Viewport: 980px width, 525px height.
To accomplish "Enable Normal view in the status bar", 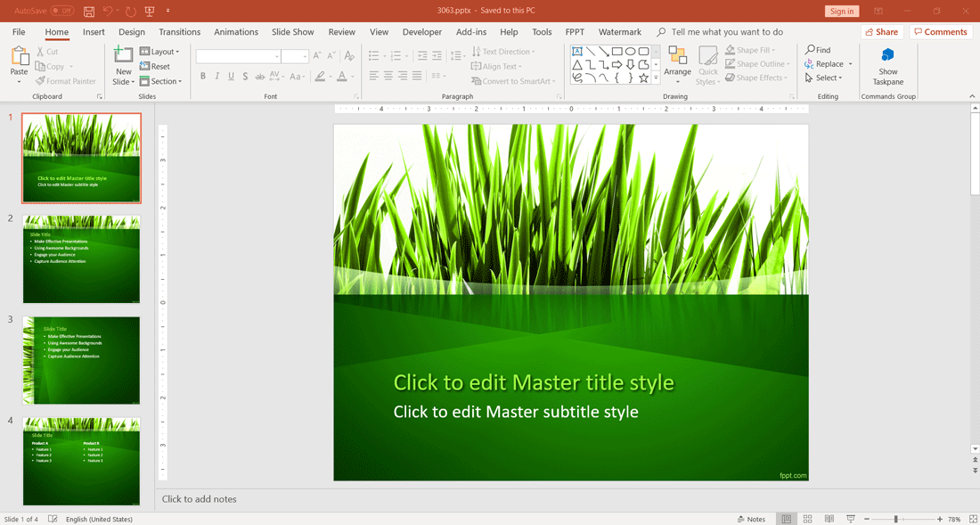I will click(x=786, y=519).
